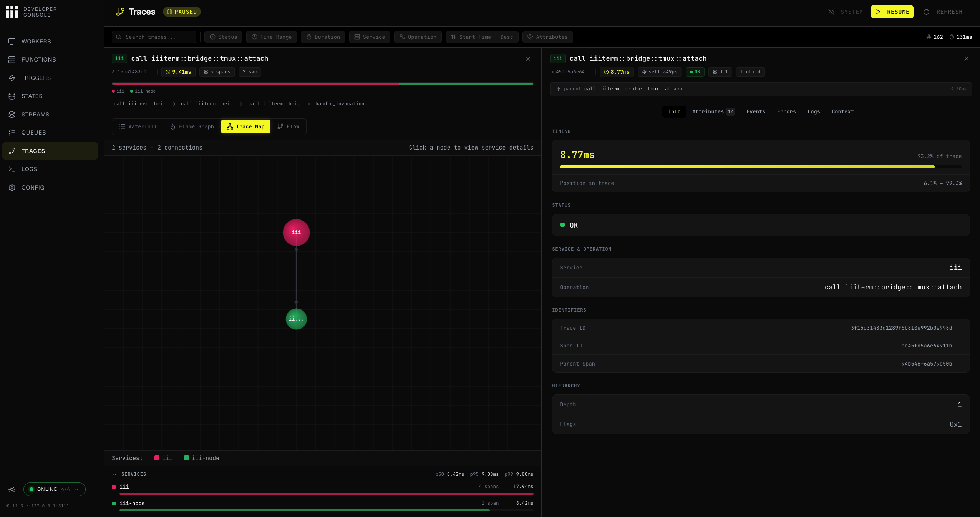
Task: Open the Online 4/4 status dropdown
Action: 55,489
